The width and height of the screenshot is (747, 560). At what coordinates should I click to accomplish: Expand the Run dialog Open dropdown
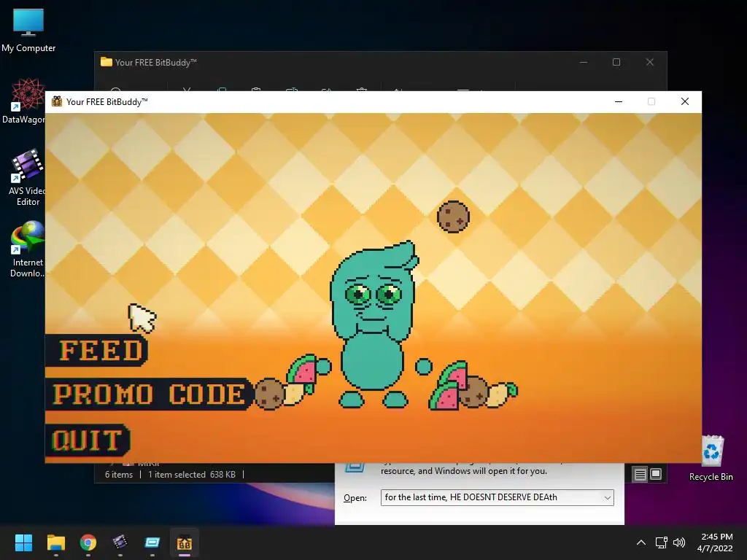click(x=608, y=497)
